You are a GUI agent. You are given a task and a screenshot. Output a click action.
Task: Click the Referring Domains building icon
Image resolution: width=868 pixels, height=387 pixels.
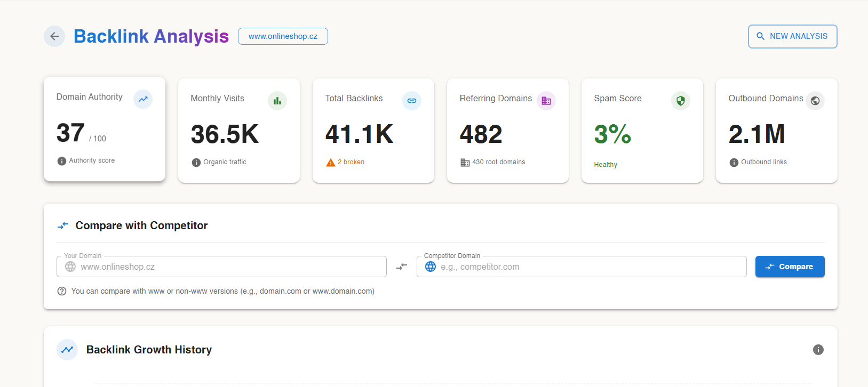pos(546,101)
